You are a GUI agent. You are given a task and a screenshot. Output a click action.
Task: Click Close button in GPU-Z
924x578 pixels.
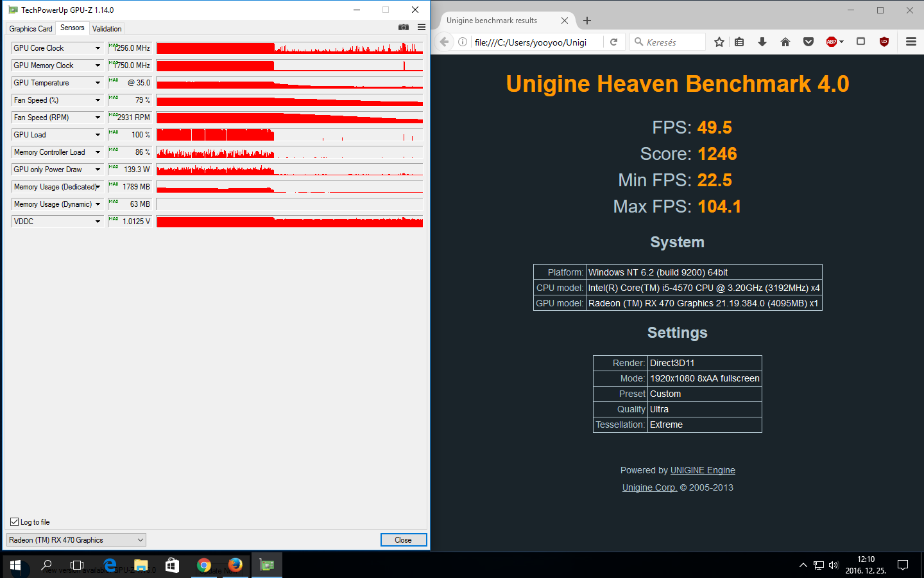tap(403, 540)
